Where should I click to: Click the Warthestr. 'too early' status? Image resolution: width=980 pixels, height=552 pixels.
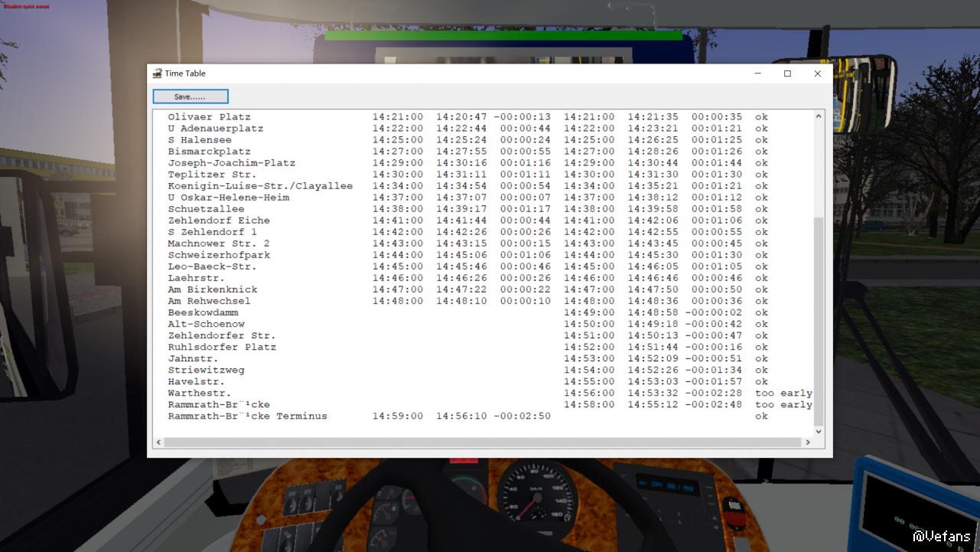click(783, 394)
